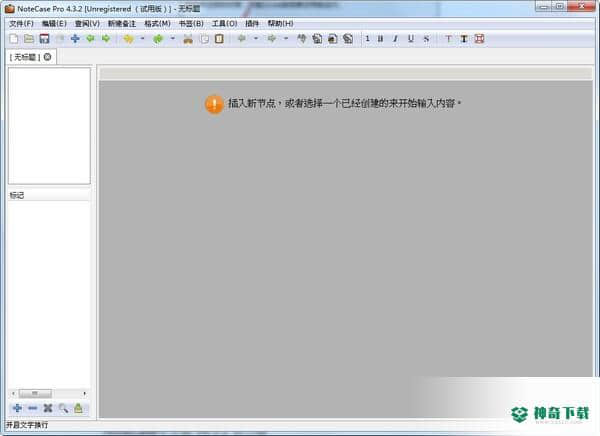
Task: Click the blue minus remove-tag icon
Action: click(33, 408)
